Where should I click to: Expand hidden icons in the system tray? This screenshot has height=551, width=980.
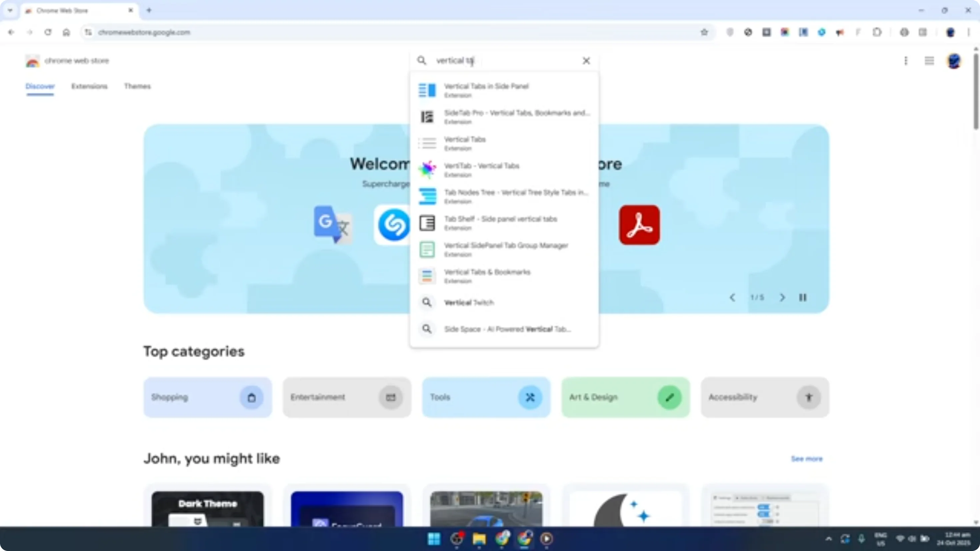pyautogui.click(x=828, y=539)
